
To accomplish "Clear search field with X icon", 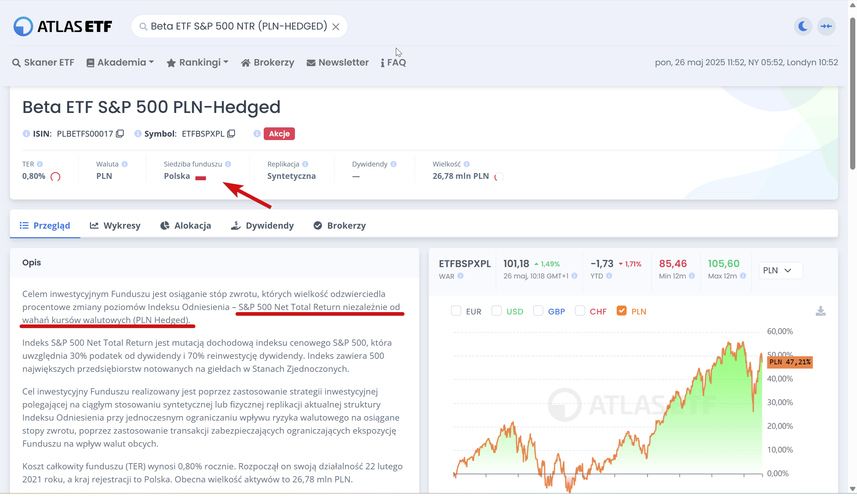I will [336, 27].
